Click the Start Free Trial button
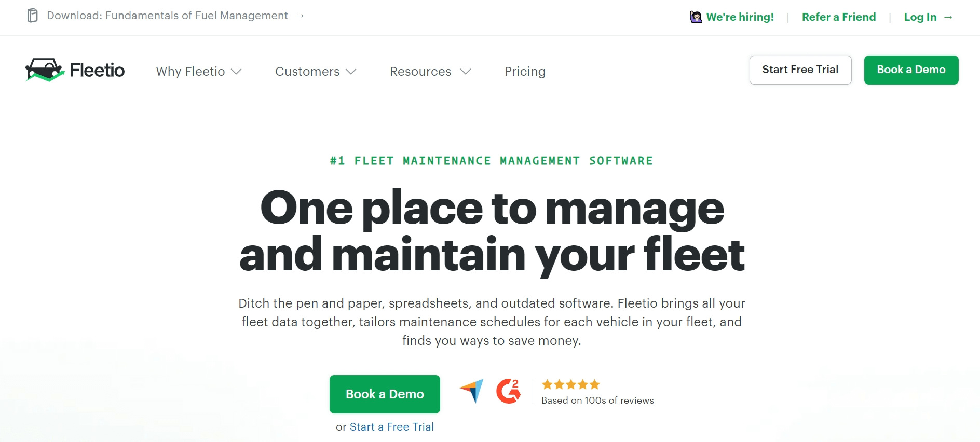980x442 pixels. coord(800,70)
